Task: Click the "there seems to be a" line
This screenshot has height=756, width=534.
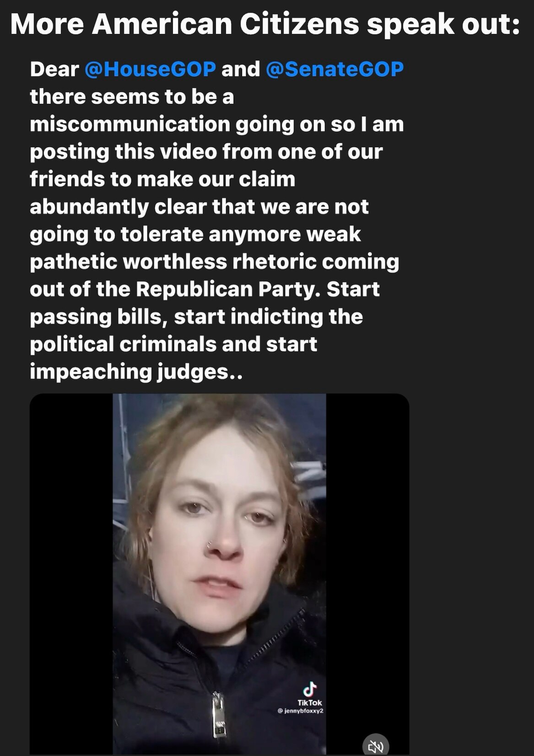Action: pyautogui.click(x=132, y=97)
